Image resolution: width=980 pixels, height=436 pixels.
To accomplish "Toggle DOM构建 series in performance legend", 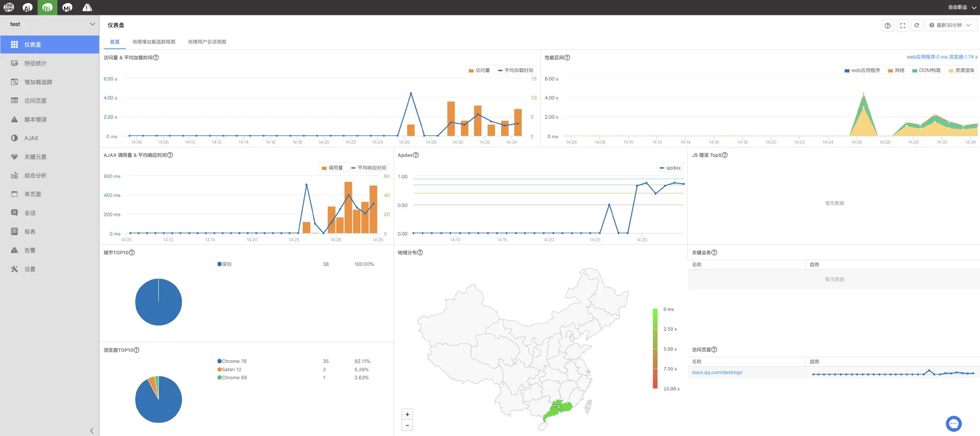I will pos(926,70).
